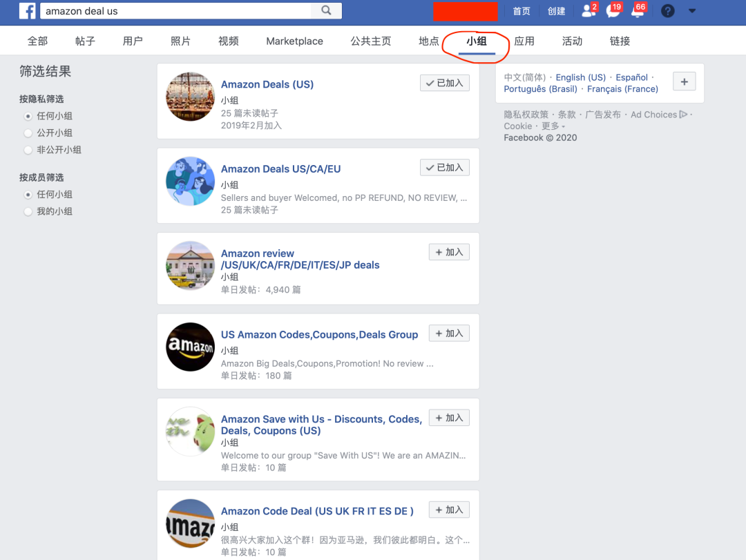
Task: Open Amazon Save with Us group title
Action: [321, 425]
